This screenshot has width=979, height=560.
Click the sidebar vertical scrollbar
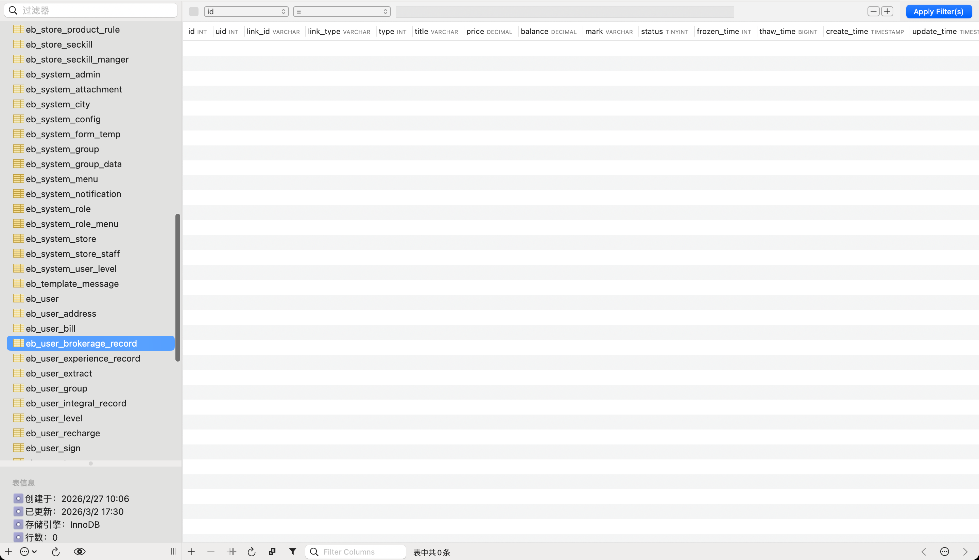178,287
